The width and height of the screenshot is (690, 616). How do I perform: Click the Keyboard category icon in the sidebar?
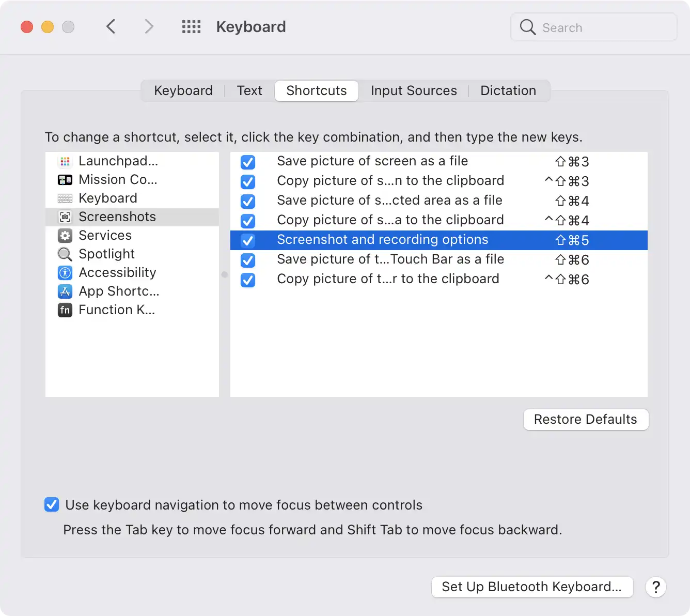point(65,198)
